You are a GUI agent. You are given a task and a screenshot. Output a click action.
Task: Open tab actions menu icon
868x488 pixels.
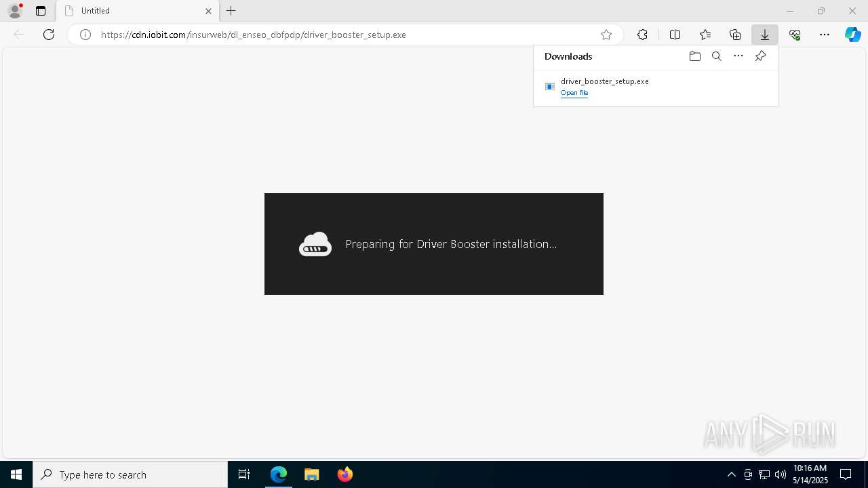click(x=41, y=11)
